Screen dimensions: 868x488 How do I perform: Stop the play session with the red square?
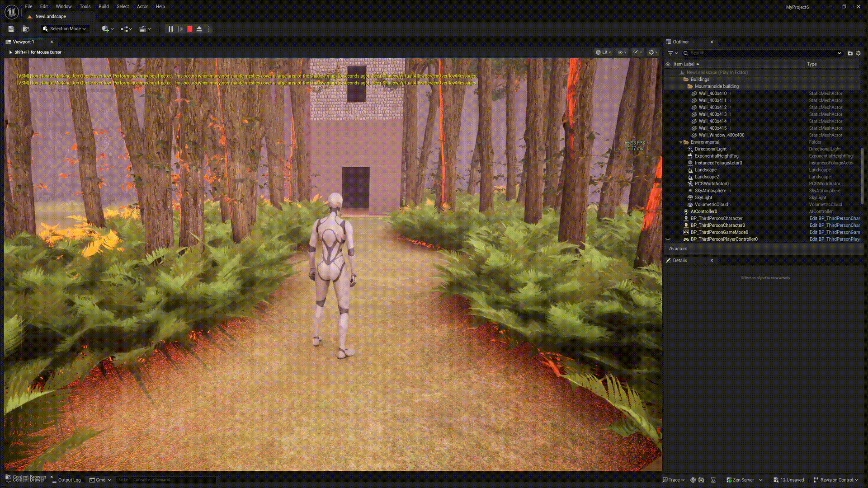tap(190, 29)
